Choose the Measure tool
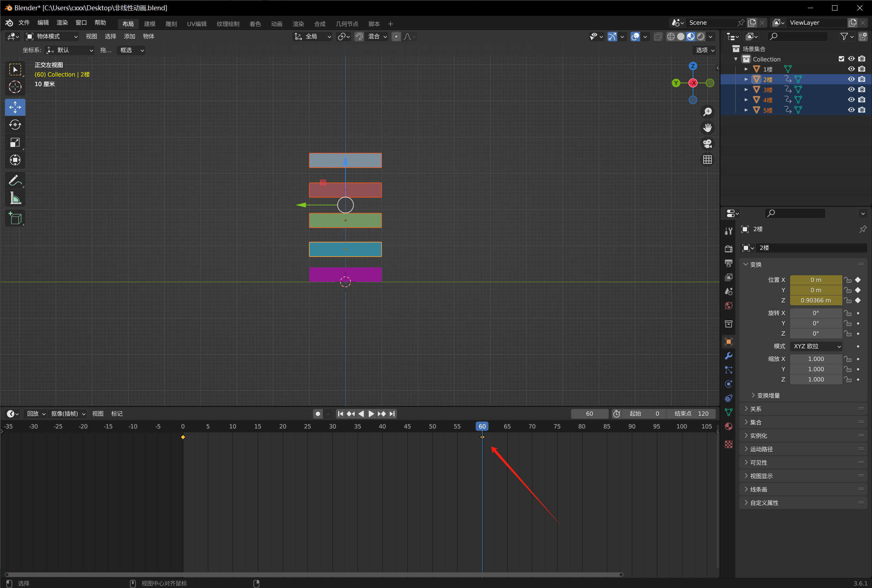This screenshot has width=872, height=588. [15, 198]
